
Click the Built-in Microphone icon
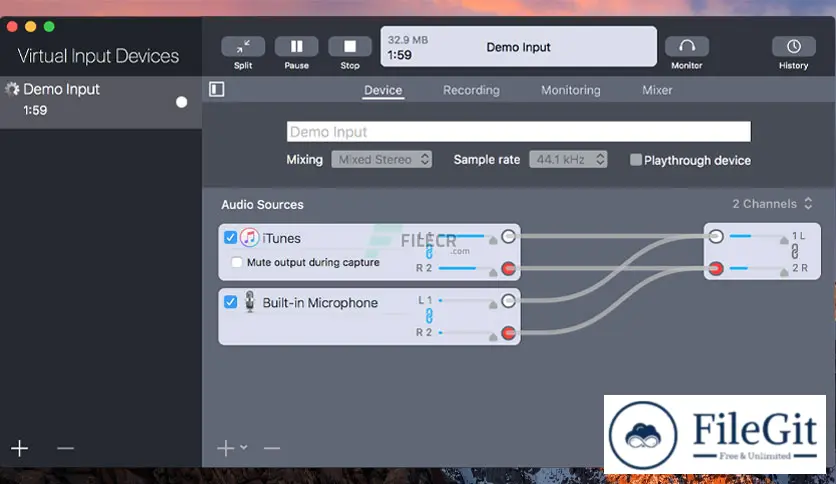click(x=249, y=302)
